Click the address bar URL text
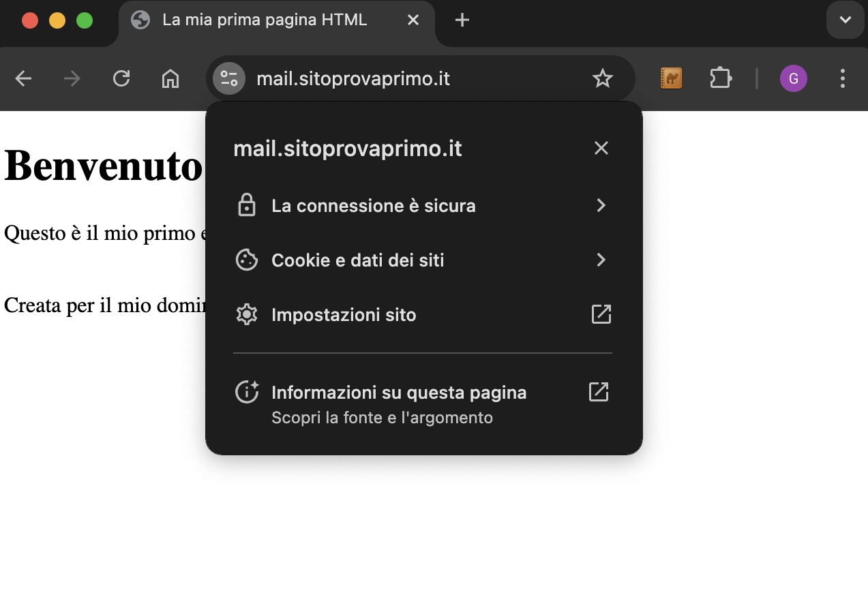This screenshot has width=868, height=595. pyautogui.click(x=353, y=79)
